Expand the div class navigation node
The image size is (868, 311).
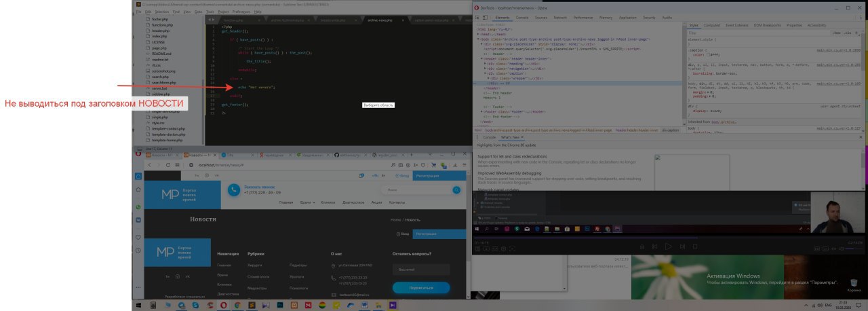pos(485,69)
